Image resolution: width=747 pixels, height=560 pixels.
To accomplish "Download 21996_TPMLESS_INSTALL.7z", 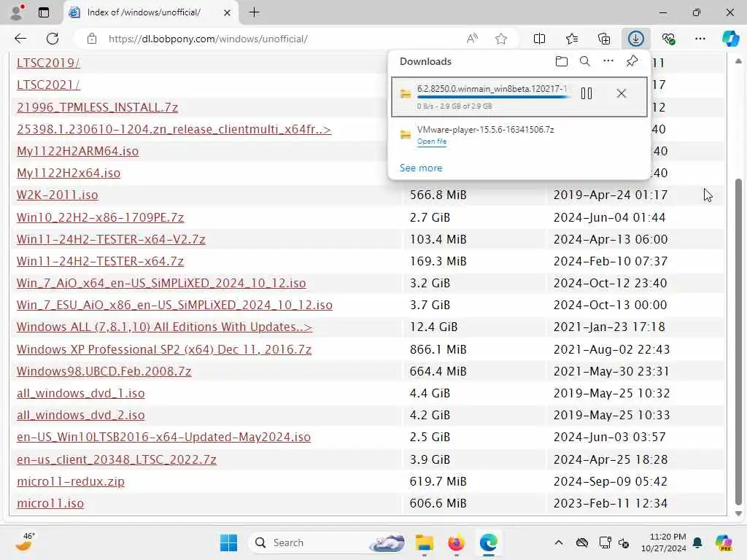I will pos(97,107).
